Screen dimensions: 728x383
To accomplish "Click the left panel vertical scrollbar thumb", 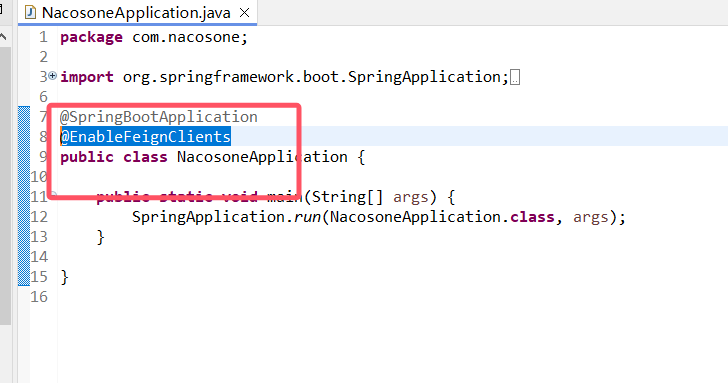I will pos(5,186).
